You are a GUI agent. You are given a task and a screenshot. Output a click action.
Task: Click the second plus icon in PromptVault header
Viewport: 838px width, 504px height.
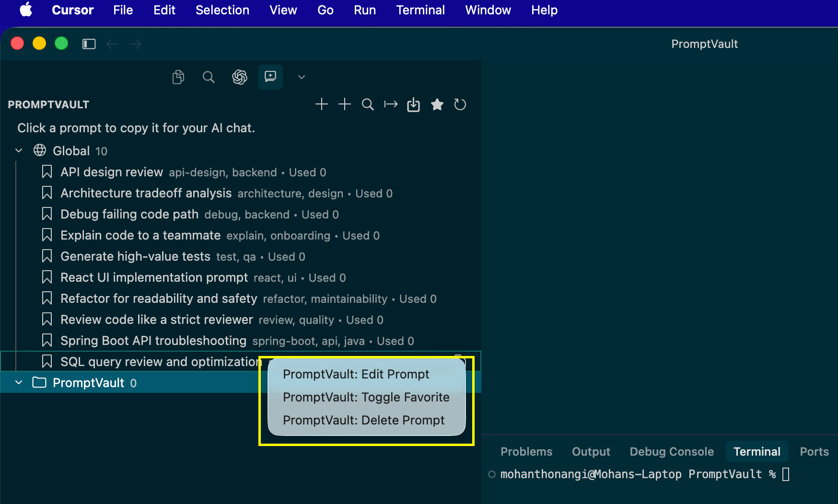tap(345, 104)
